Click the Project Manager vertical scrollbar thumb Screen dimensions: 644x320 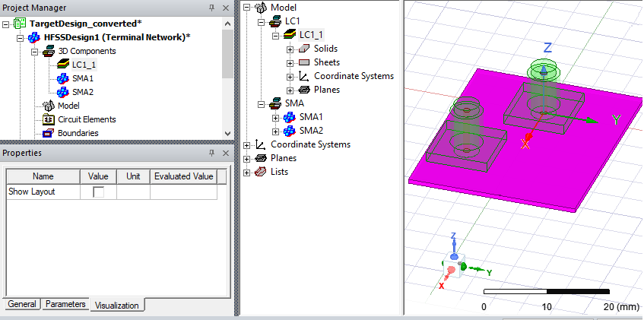[x=227, y=54]
